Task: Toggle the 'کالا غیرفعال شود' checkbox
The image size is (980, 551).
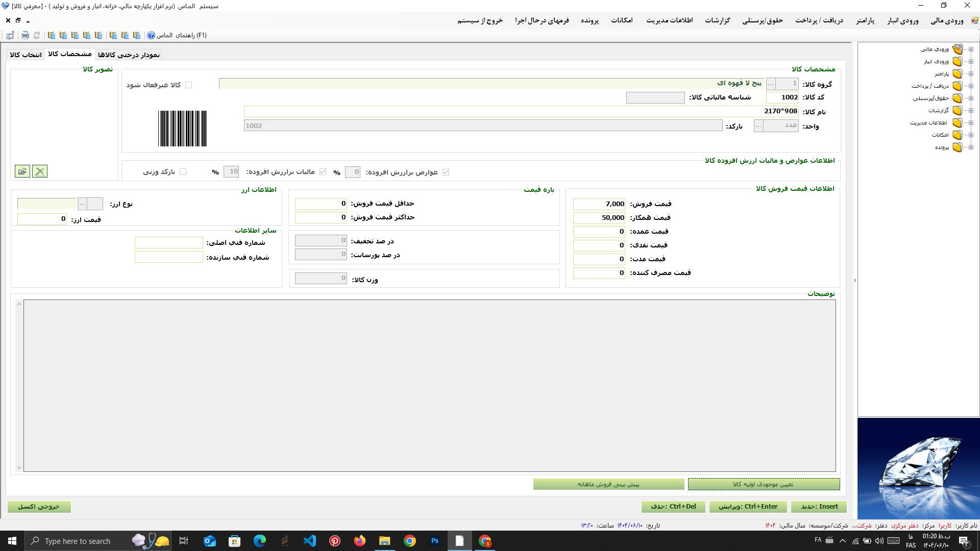Action: pyautogui.click(x=189, y=85)
